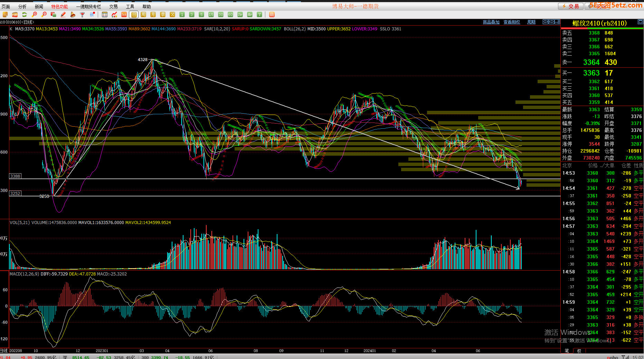Viewport: 644px width, 359px height.
Task: Click the quote list table icon
Action: click(x=105, y=14)
